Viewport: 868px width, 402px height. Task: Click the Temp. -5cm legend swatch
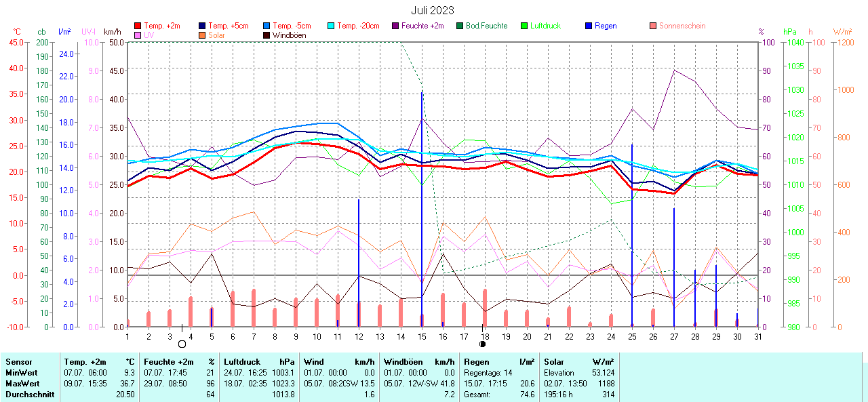click(267, 26)
